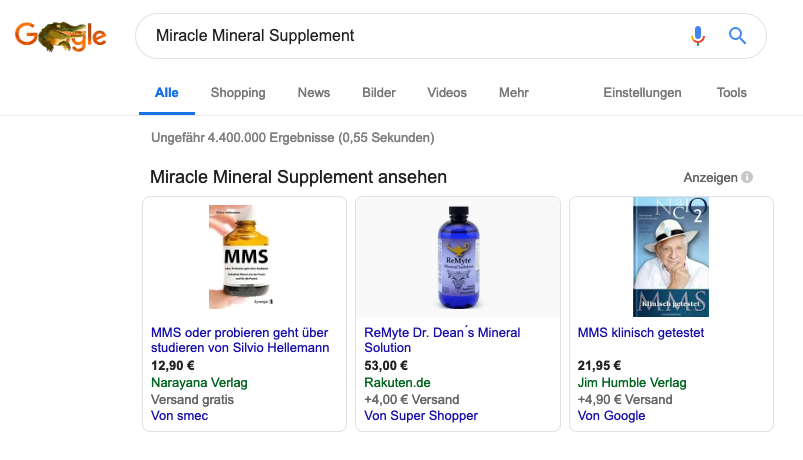Switch to the News tab

(314, 93)
